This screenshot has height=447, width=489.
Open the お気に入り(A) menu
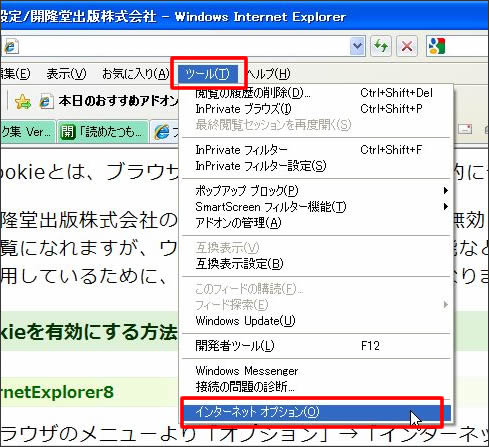(136, 74)
